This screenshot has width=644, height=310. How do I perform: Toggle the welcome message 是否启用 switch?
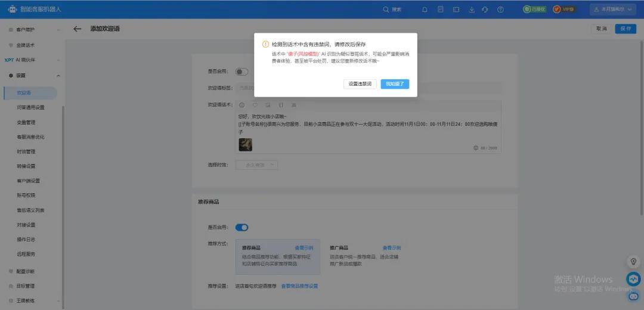coord(241,72)
